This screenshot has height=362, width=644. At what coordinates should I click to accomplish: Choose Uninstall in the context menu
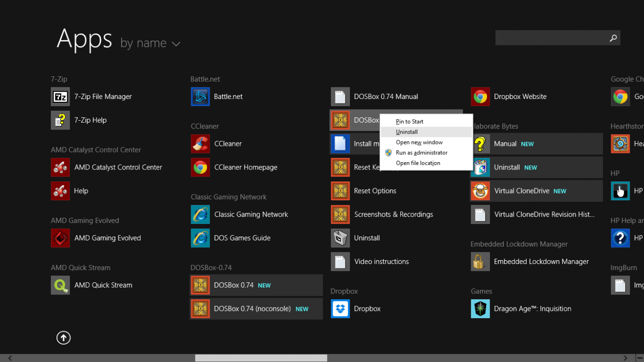[407, 131]
